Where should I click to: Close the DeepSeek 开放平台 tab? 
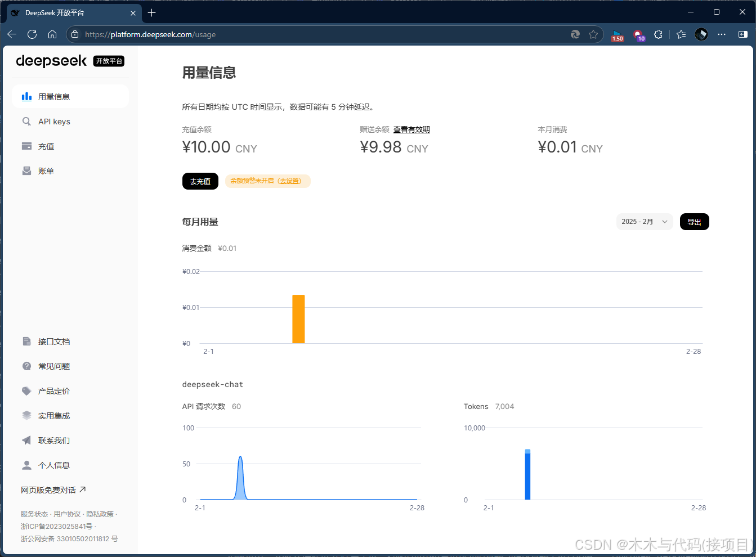click(133, 13)
